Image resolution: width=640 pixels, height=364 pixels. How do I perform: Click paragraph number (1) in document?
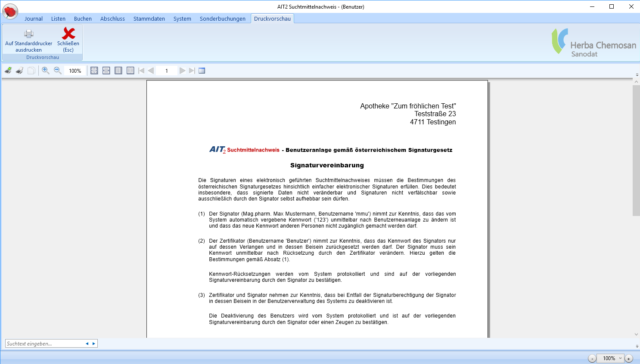[x=202, y=214]
